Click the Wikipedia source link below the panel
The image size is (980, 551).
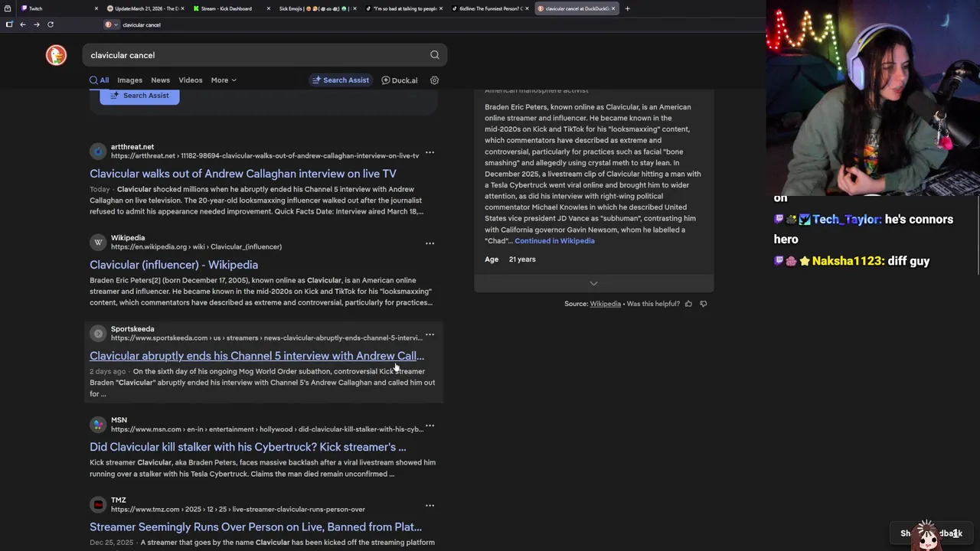[x=605, y=304]
